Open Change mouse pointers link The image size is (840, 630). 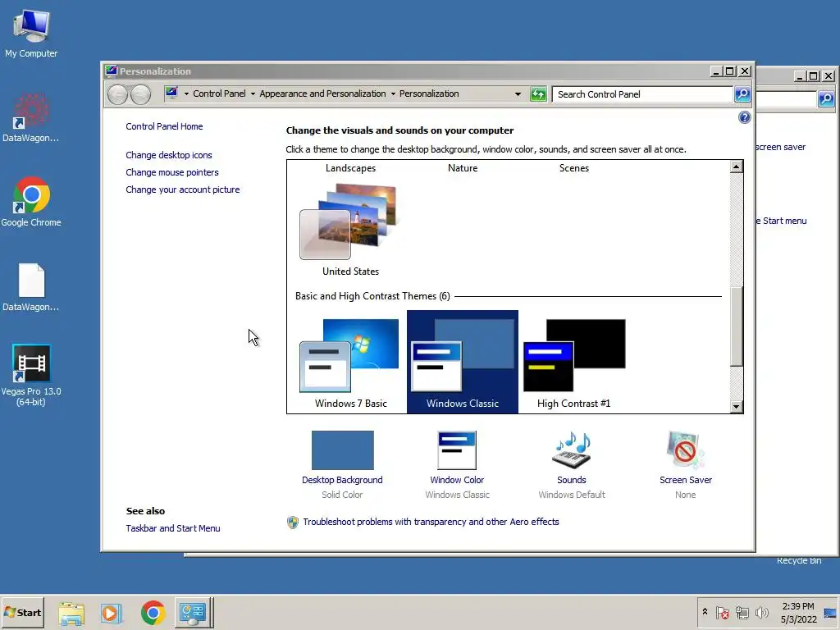[172, 172]
